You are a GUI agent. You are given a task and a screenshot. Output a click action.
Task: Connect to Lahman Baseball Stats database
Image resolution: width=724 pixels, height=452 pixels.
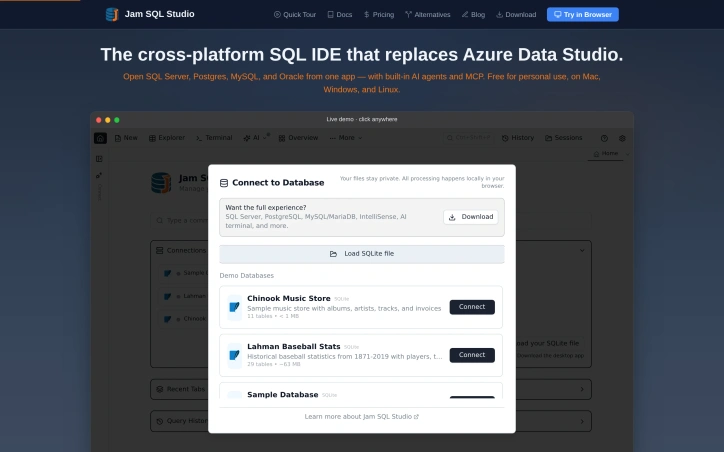tap(472, 355)
